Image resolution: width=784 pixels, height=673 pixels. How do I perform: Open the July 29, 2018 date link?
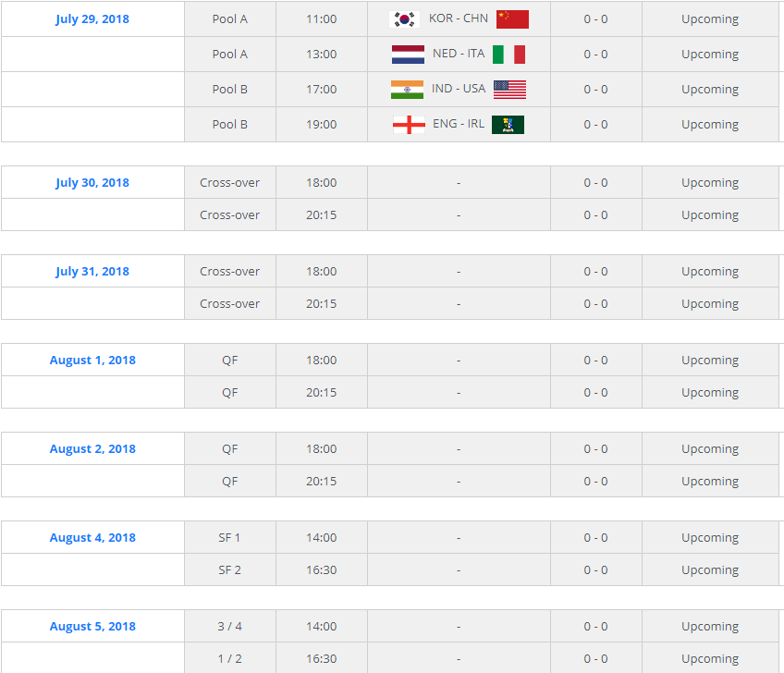pyautogui.click(x=92, y=19)
